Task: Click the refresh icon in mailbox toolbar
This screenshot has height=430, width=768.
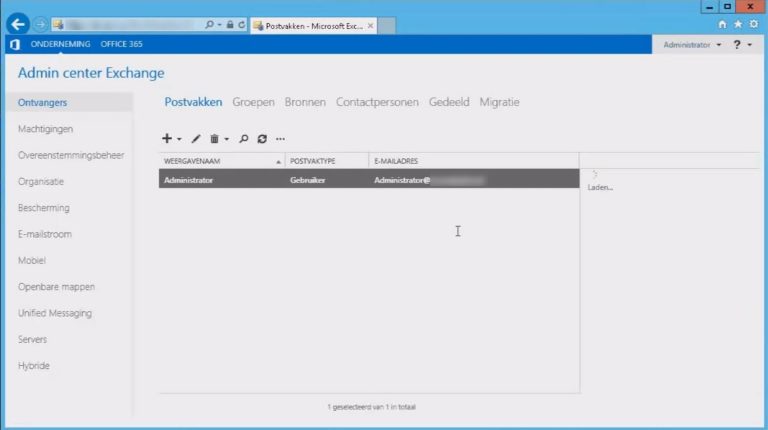Action: [262, 139]
